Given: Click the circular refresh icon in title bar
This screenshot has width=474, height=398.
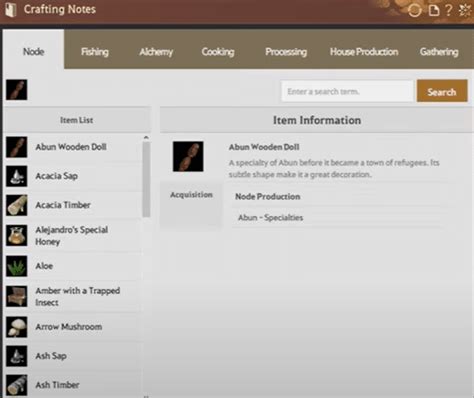Looking at the screenshot, I should (414, 10).
